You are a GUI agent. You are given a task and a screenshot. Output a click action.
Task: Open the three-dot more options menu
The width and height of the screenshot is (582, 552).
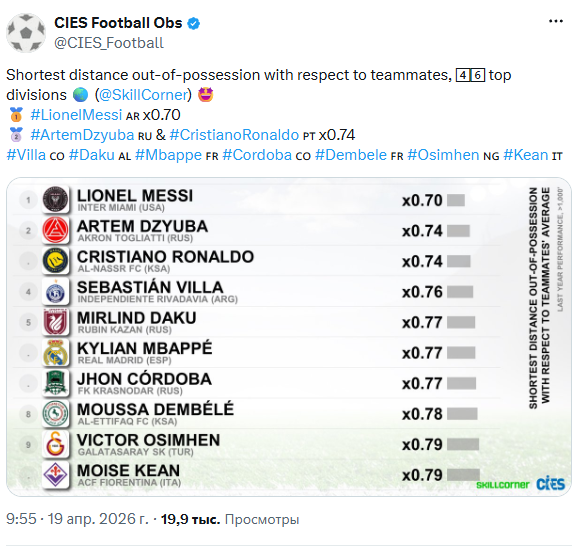pos(556,22)
